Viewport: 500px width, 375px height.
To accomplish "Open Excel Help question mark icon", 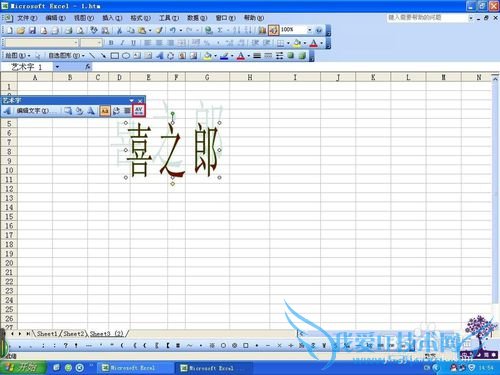I will coord(319,31).
